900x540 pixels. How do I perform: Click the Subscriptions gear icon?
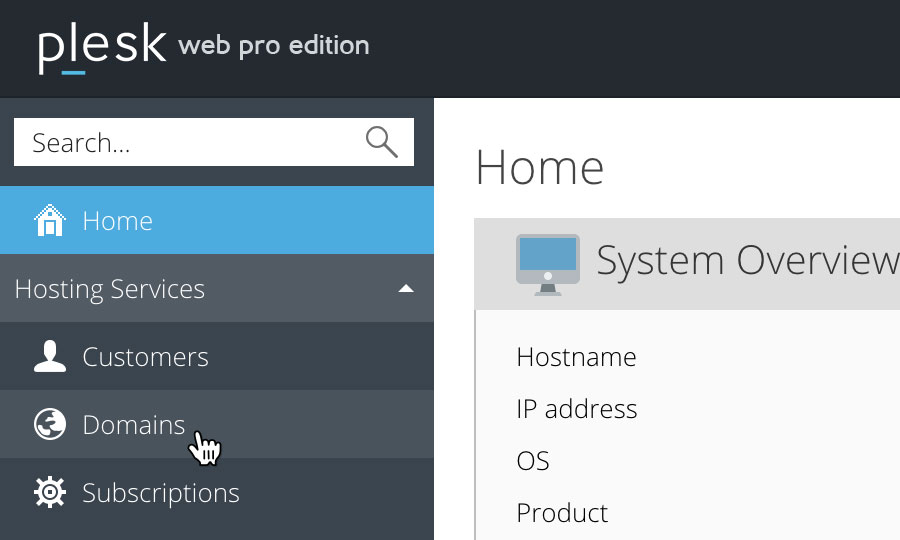pos(50,492)
